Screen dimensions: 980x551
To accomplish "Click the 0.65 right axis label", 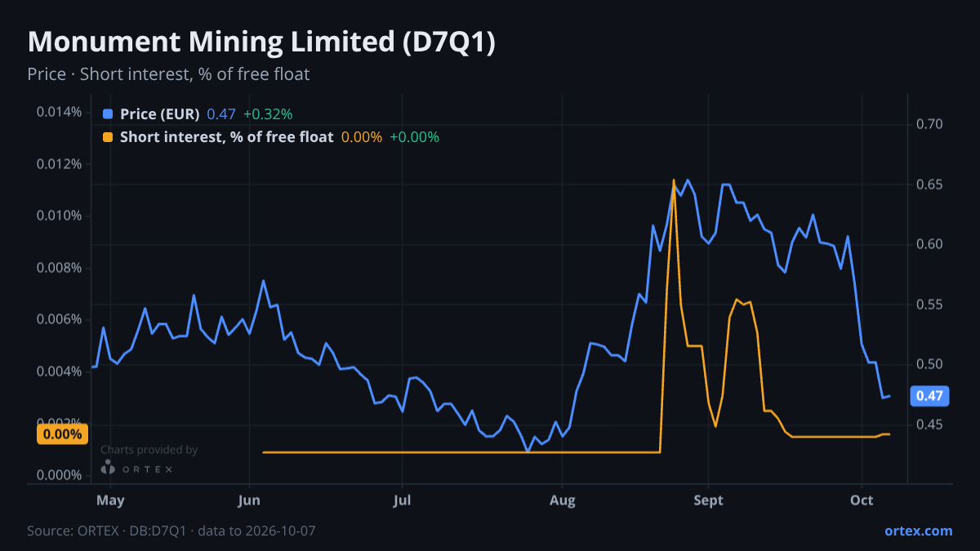I will pyautogui.click(x=930, y=184).
